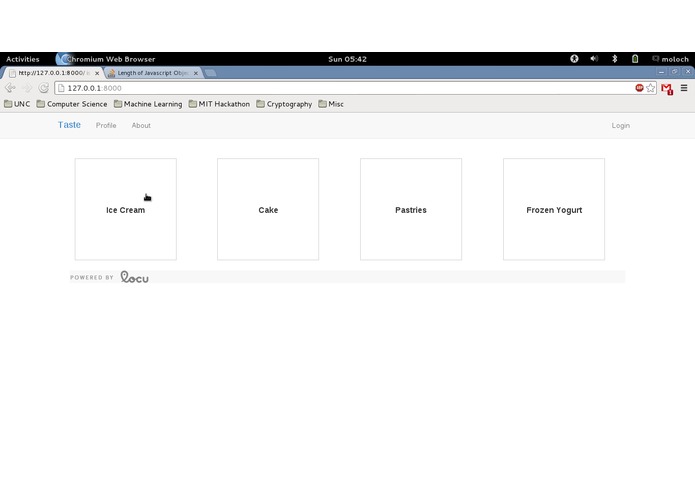Open the Cake category card

pyautogui.click(x=268, y=209)
